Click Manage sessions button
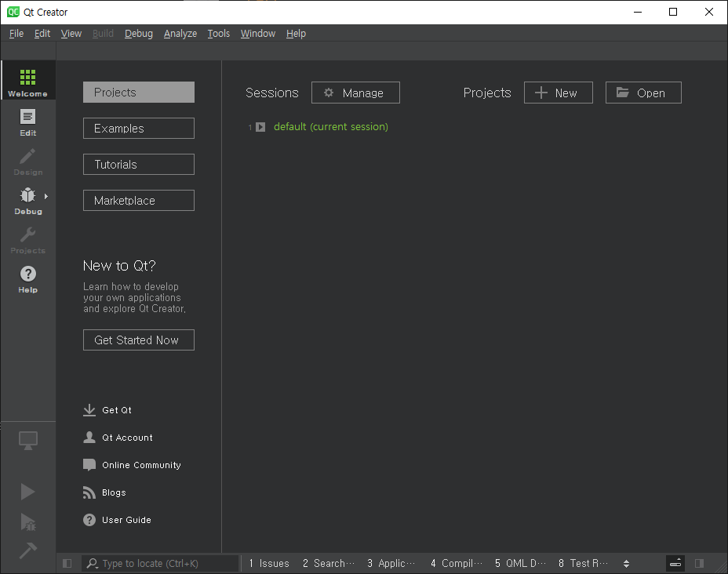 [x=355, y=93]
